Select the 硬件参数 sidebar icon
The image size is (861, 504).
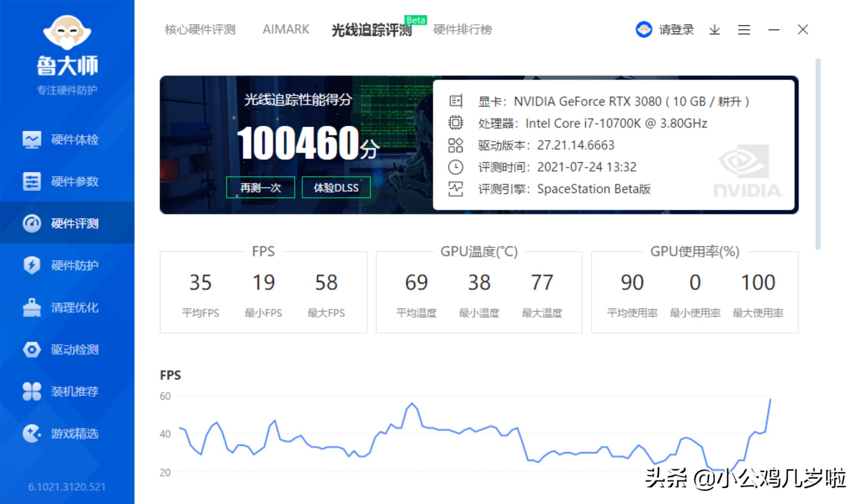32,181
